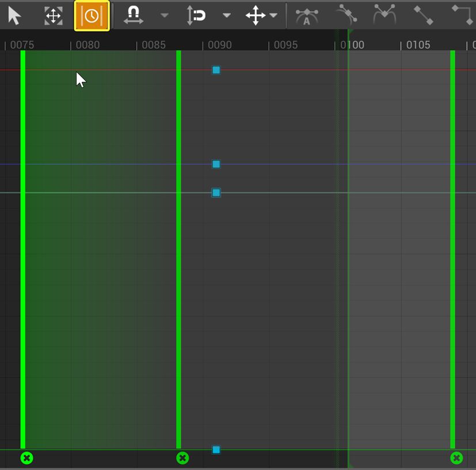Viewport: 476px width, 470px height.
Task: Toggle the highlighted clock tool off
Action: 92,16
